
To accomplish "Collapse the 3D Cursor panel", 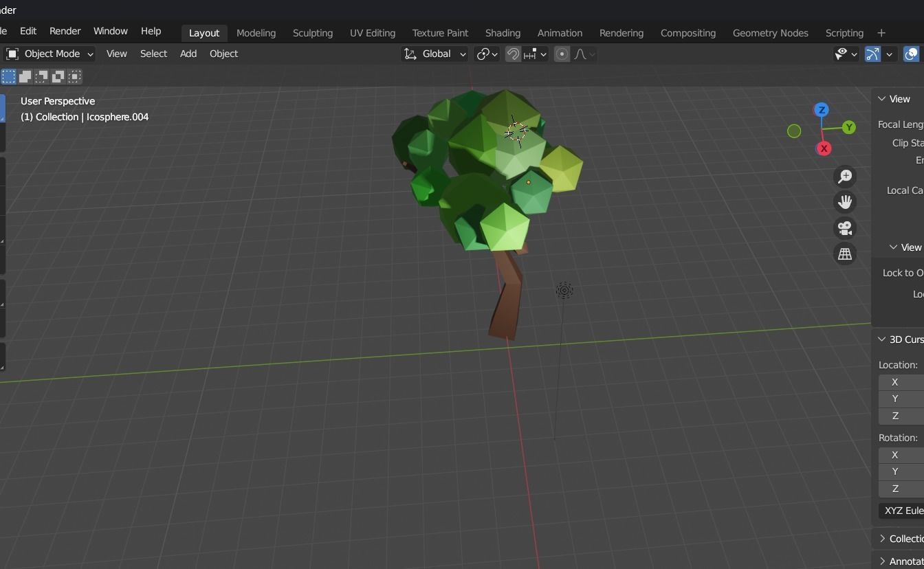I will click(x=882, y=339).
